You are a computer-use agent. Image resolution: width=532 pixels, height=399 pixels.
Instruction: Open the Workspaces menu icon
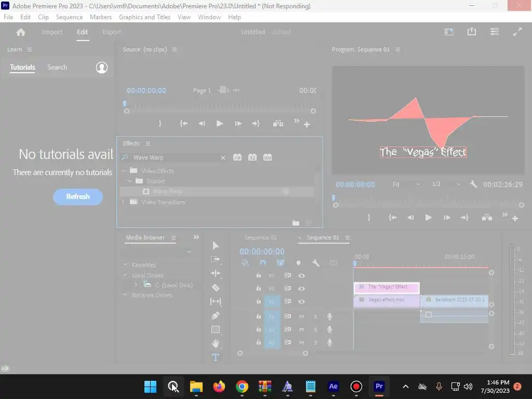click(x=495, y=32)
